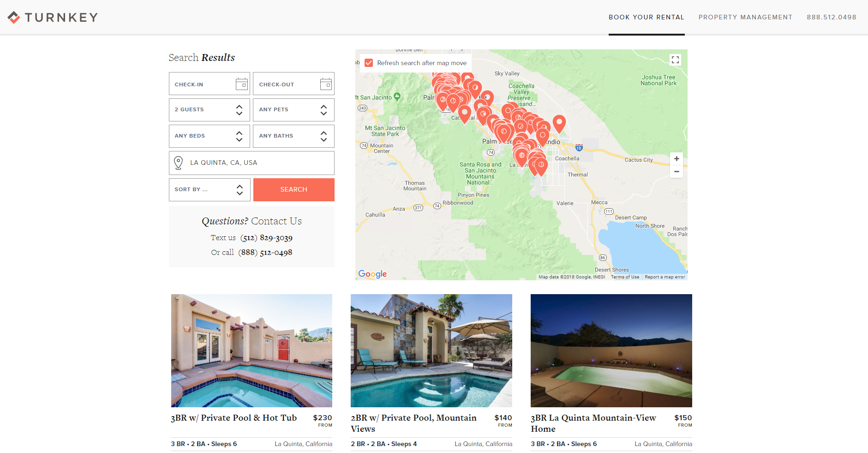
Task: Click the Google logo on the map
Action: [x=372, y=274]
